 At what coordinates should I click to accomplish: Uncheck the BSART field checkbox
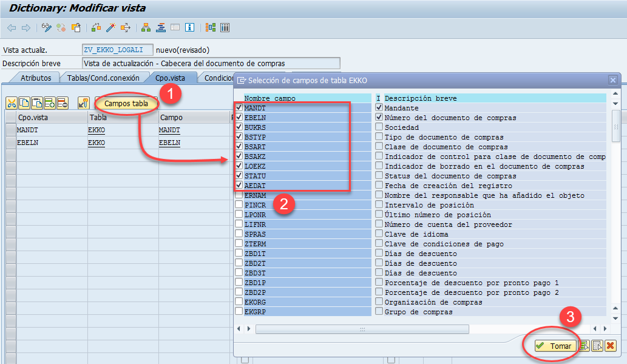click(x=239, y=146)
